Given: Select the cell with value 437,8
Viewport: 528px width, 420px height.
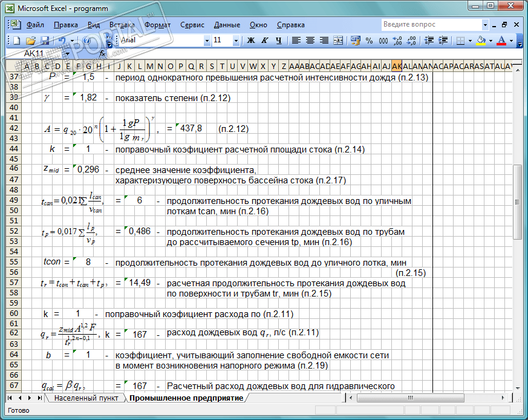Looking at the screenshot, I should pyautogui.click(x=191, y=128).
